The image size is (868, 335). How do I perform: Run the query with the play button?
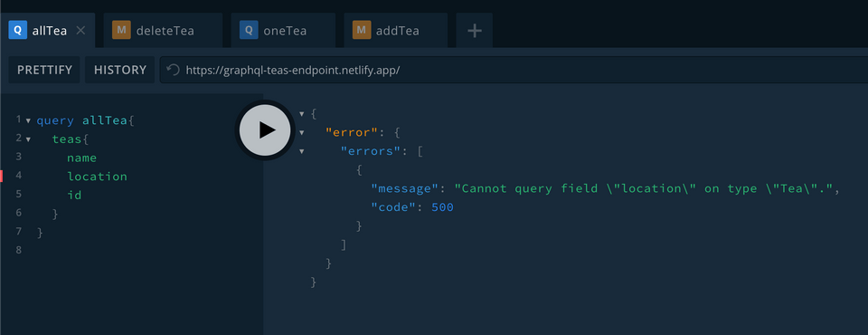(265, 129)
